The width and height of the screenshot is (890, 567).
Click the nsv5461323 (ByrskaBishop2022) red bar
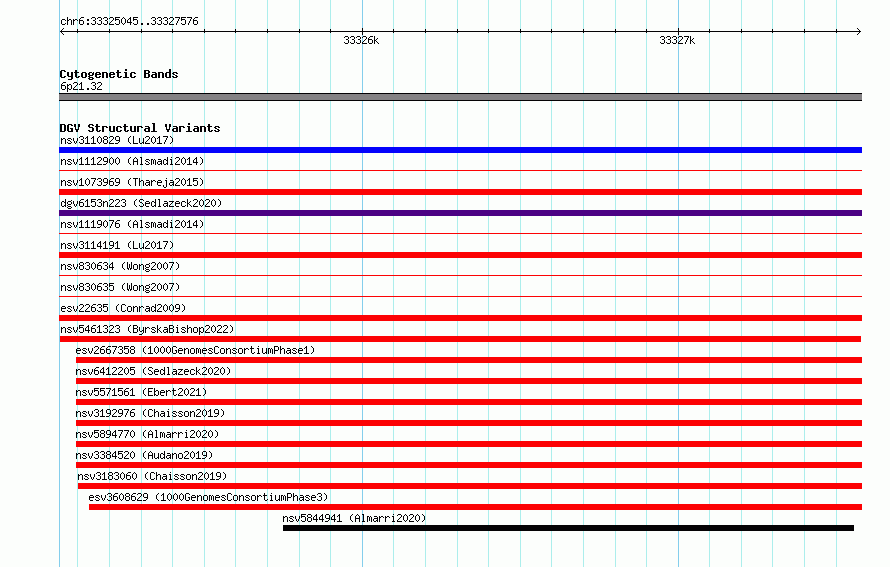pos(460,339)
